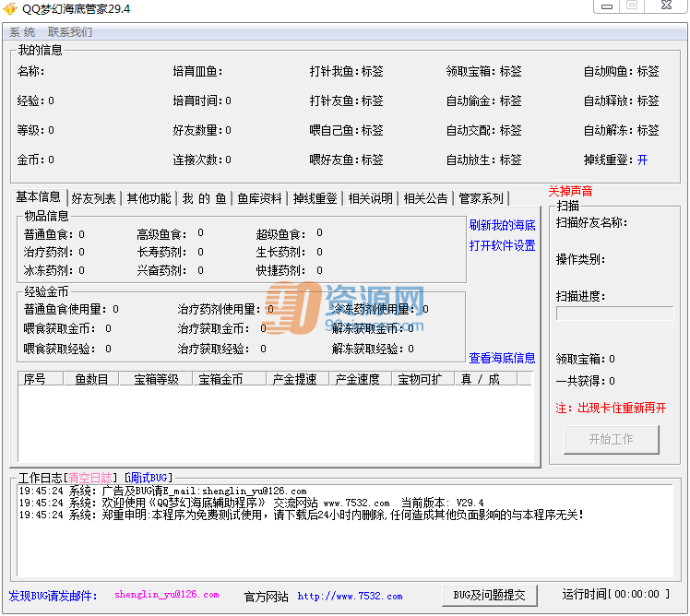This screenshot has width=690, height=616.
Task: Click the 扫描好友名称 label
Action: (592, 222)
